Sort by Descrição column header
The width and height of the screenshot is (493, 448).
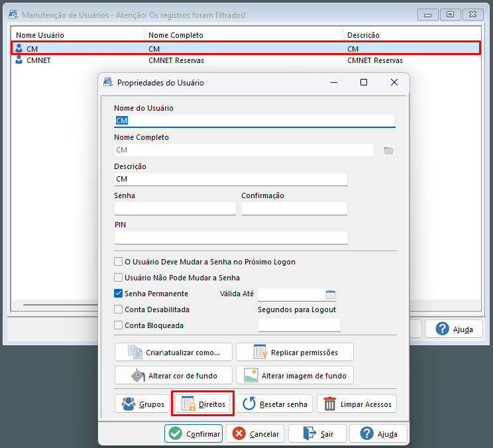412,35
